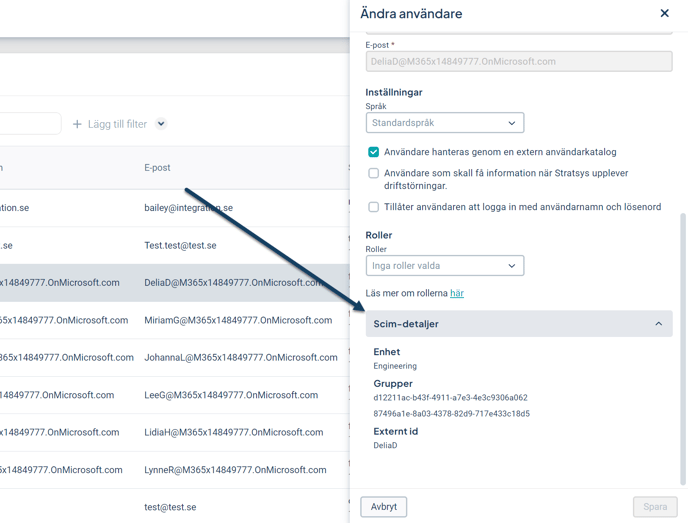Click the Spara button
Image resolution: width=688 pixels, height=523 pixels.
[x=654, y=507]
